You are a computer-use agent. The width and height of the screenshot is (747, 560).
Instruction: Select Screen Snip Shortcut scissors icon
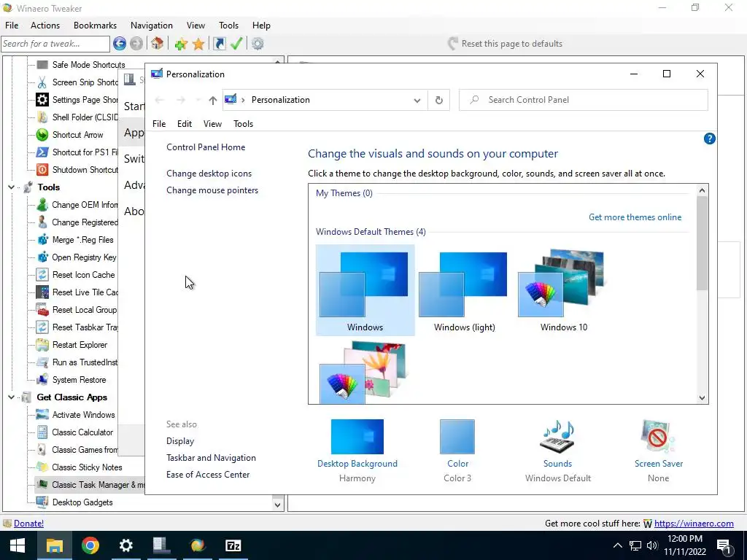(42, 82)
